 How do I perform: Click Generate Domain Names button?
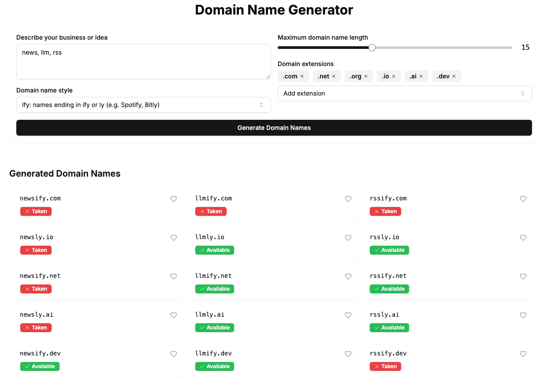(x=274, y=128)
